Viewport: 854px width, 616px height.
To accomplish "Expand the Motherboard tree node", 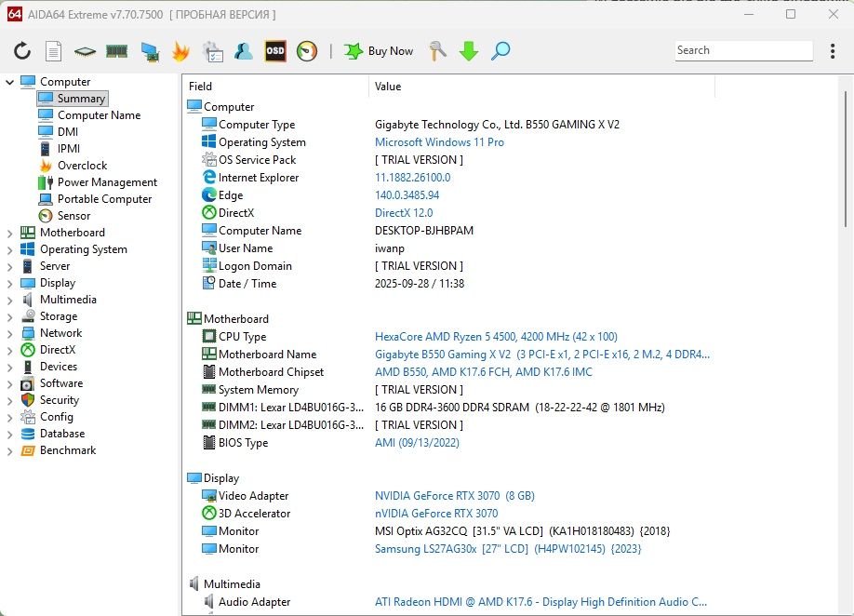I will click(x=10, y=233).
